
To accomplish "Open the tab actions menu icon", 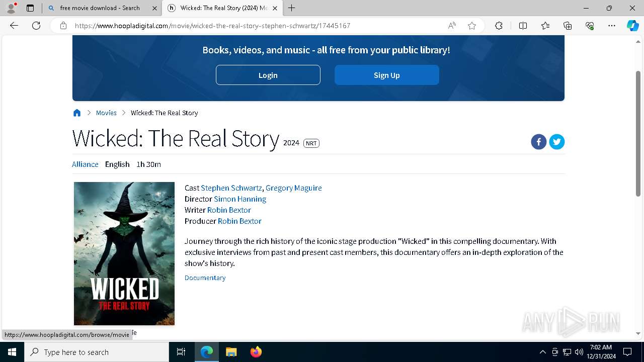I will [x=30, y=8].
